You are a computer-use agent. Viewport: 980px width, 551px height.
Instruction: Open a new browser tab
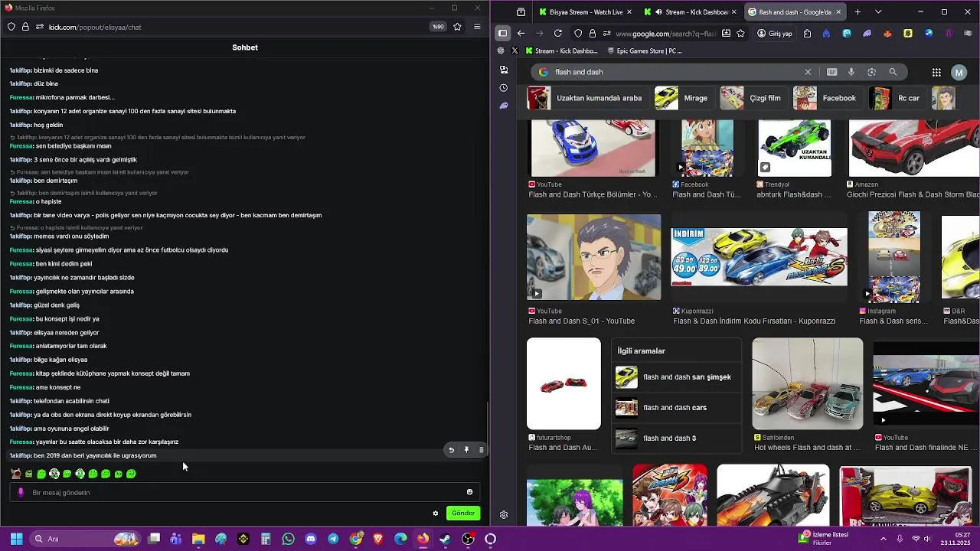(x=857, y=12)
